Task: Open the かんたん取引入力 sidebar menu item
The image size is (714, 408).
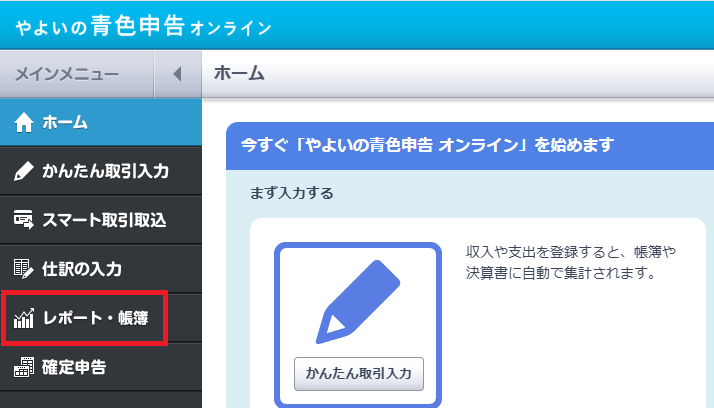Action: (x=105, y=172)
